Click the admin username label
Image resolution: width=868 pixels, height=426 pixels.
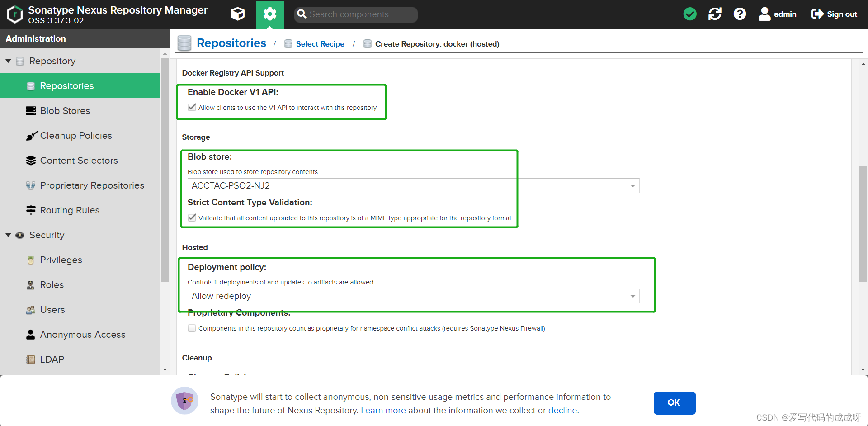(785, 14)
